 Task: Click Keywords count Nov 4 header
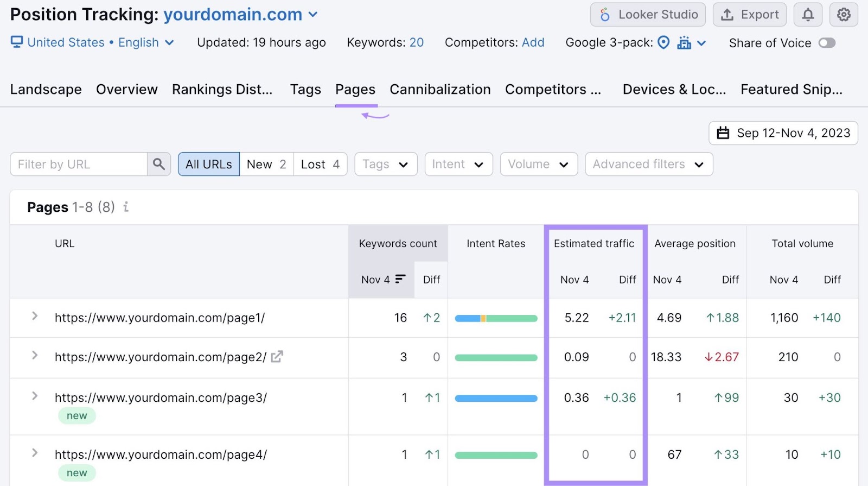coord(375,280)
